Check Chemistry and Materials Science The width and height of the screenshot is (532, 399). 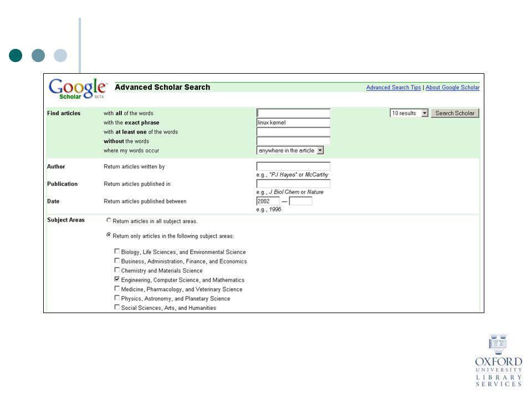click(x=117, y=270)
